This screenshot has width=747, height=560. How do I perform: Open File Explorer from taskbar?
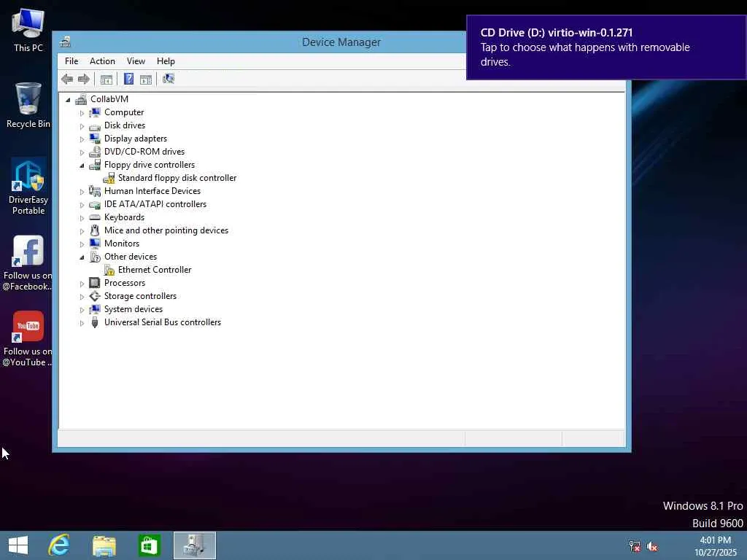point(104,545)
